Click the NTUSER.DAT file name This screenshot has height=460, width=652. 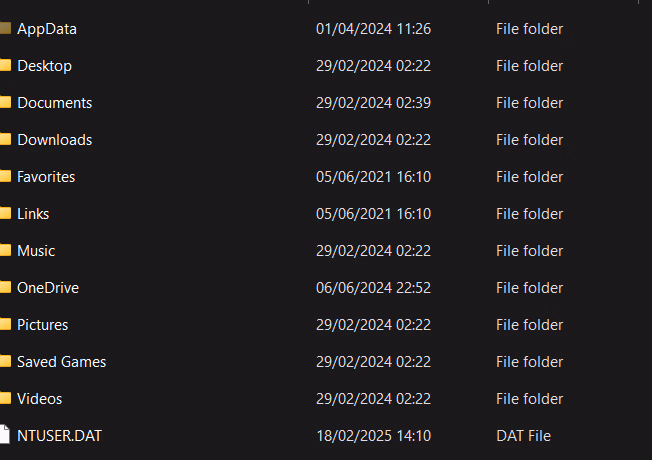click(59, 436)
